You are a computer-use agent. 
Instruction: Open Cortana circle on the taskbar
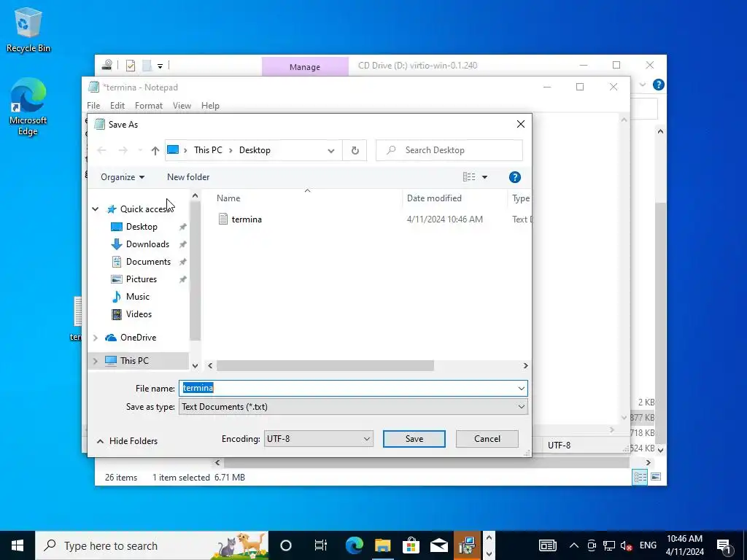coord(286,545)
